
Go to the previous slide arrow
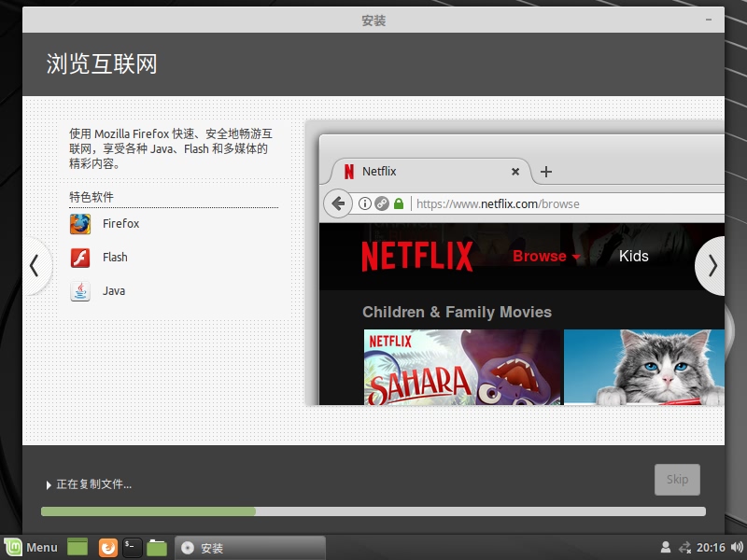[35, 266]
